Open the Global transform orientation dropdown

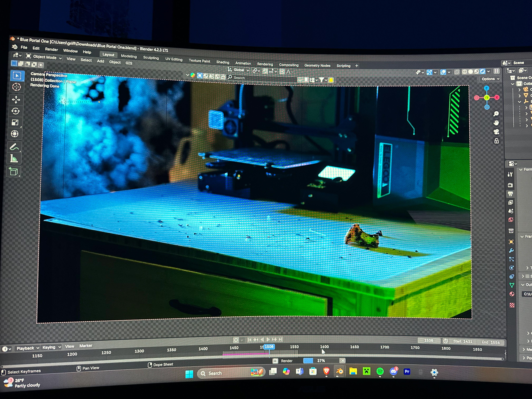point(239,70)
